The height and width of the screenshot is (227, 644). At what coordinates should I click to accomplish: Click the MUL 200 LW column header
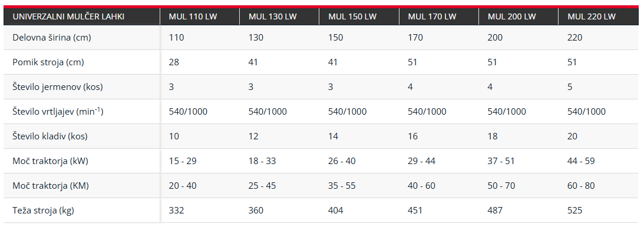(x=518, y=17)
